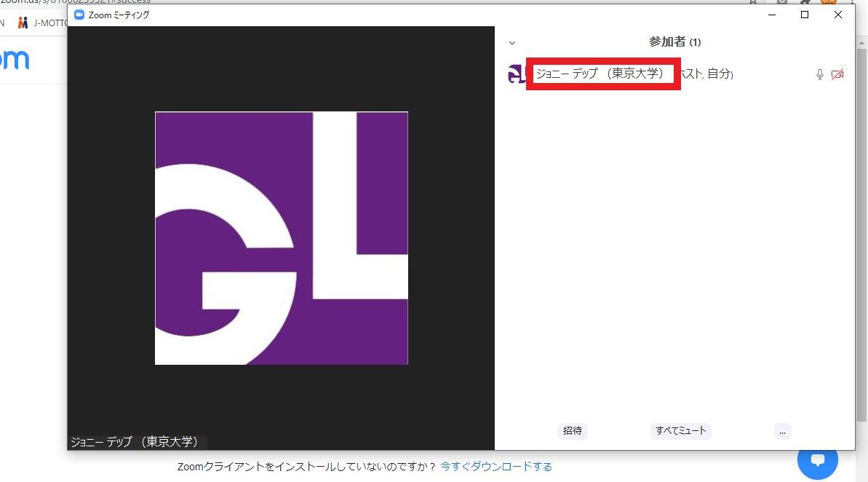The image size is (868, 482).
Task: Click the 招待 button
Action: (573, 431)
